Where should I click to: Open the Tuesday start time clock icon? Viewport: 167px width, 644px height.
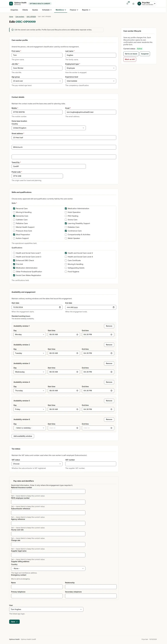77,353
